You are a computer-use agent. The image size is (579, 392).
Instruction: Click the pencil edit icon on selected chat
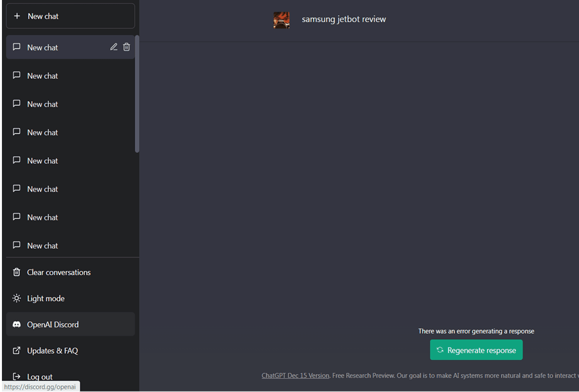114,47
